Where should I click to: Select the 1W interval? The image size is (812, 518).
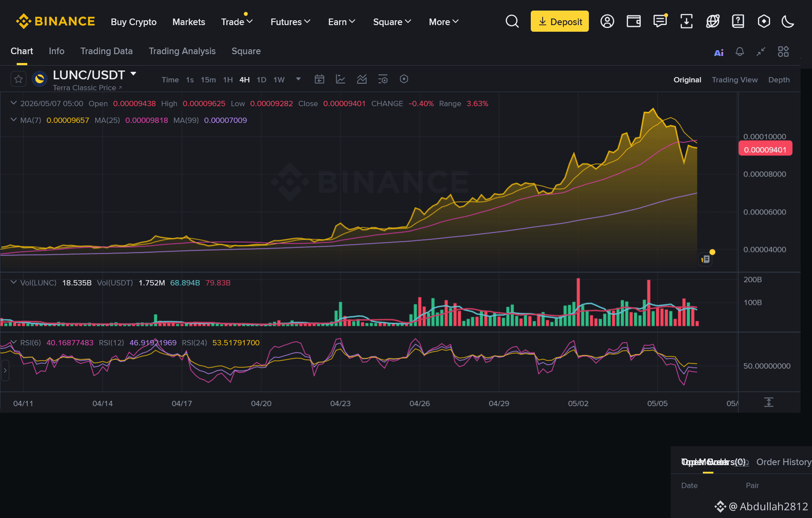coord(279,80)
